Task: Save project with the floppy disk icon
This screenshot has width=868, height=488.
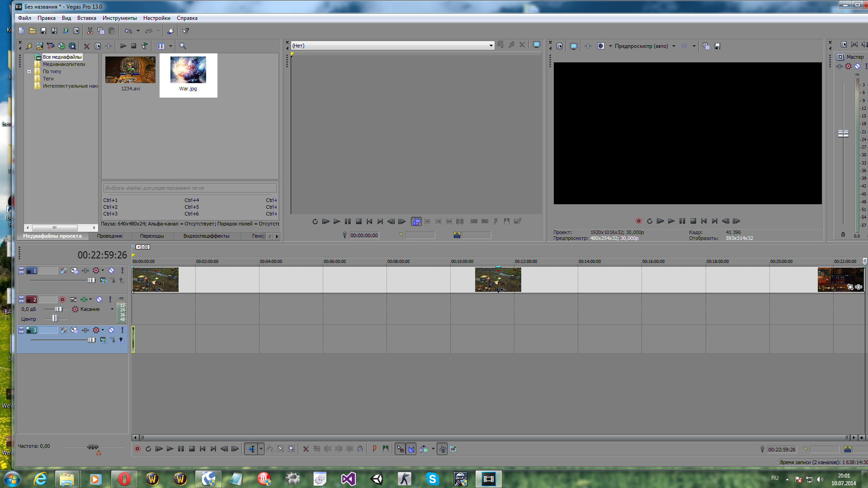Action: coord(43,31)
